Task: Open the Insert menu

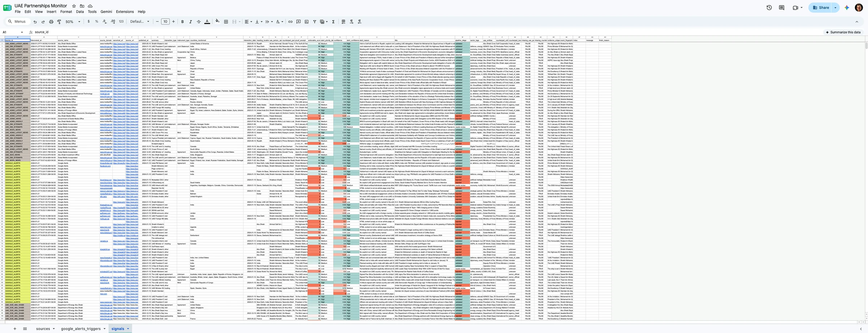Action: click(51, 12)
